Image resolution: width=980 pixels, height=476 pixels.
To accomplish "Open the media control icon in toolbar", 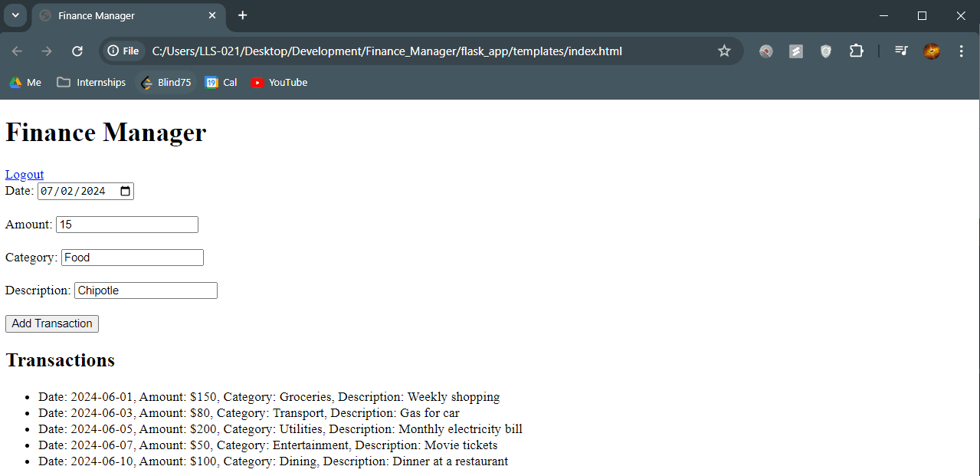I will [x=901, y=51].
